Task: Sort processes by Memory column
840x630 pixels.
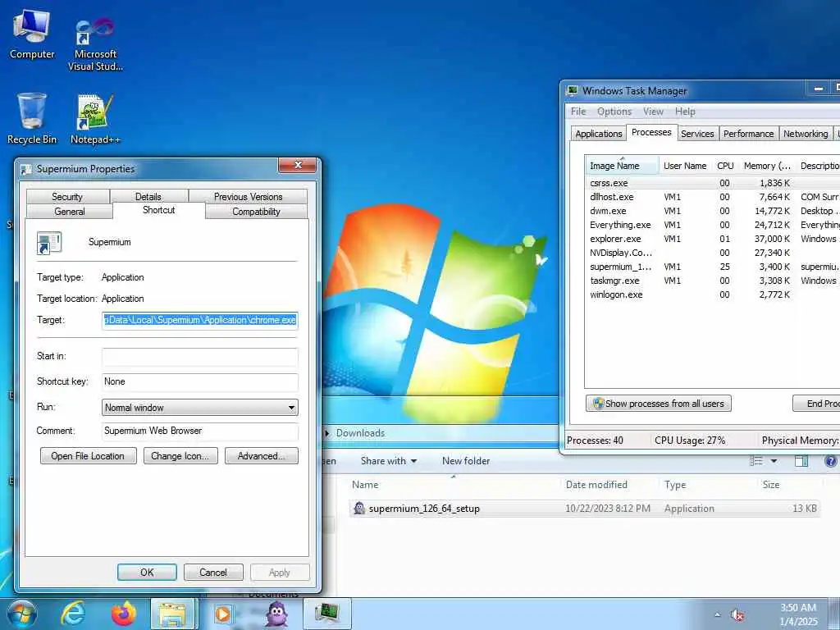Action: pos(767,166)
